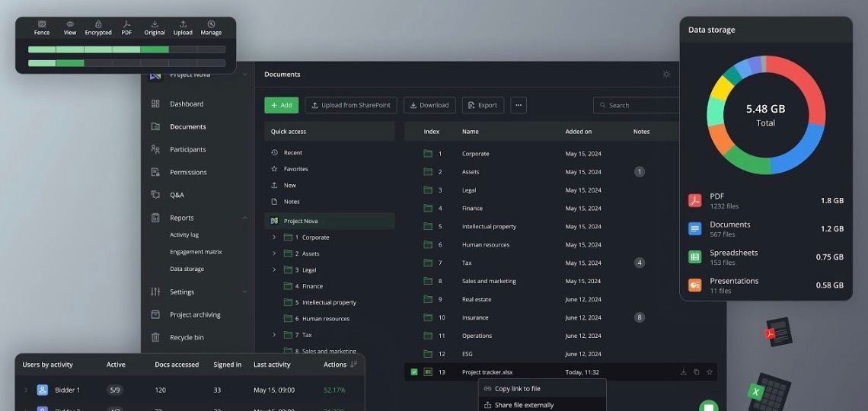Open the Recycle bin icon

pos(155,337)
